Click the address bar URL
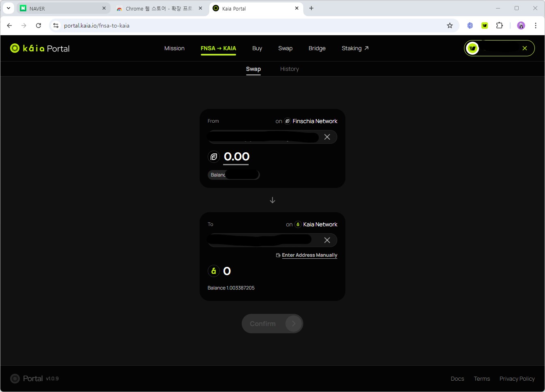The width and height of the screenshot is (545, 392). (x=97, y=26)
